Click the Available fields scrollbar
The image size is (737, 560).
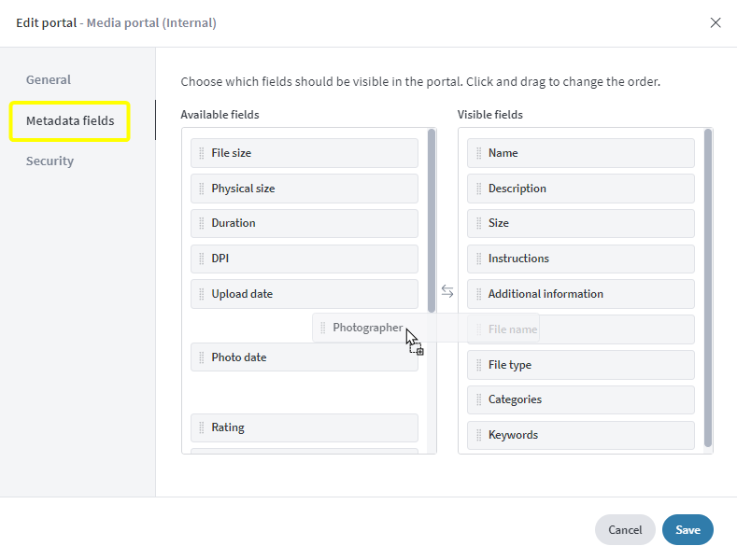click(x=432, y=221)
